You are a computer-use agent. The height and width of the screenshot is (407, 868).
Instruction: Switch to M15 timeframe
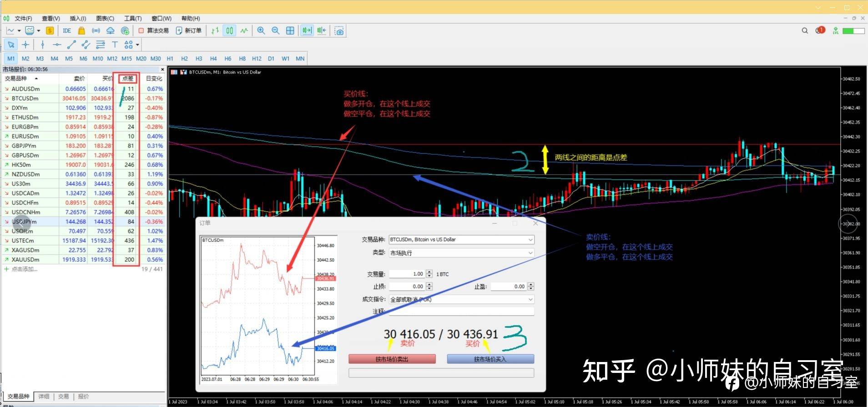126,59
